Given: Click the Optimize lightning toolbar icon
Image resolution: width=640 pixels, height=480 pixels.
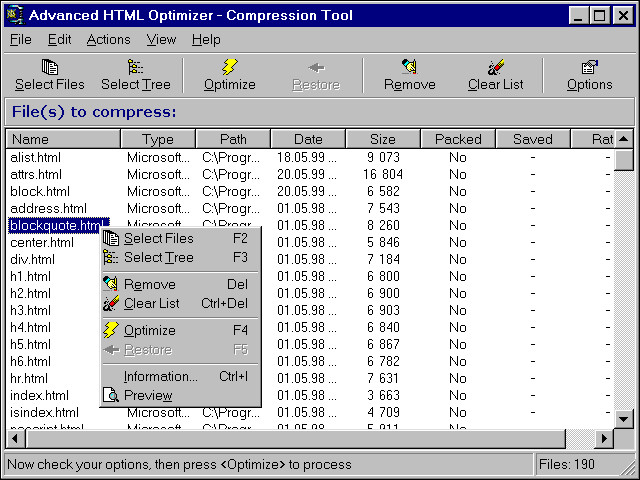Looking at the screenshot, I should pos(229,67).
